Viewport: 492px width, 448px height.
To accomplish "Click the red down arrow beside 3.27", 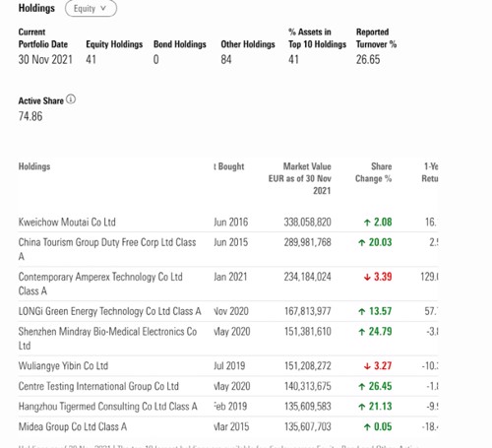I will (367, 366).
